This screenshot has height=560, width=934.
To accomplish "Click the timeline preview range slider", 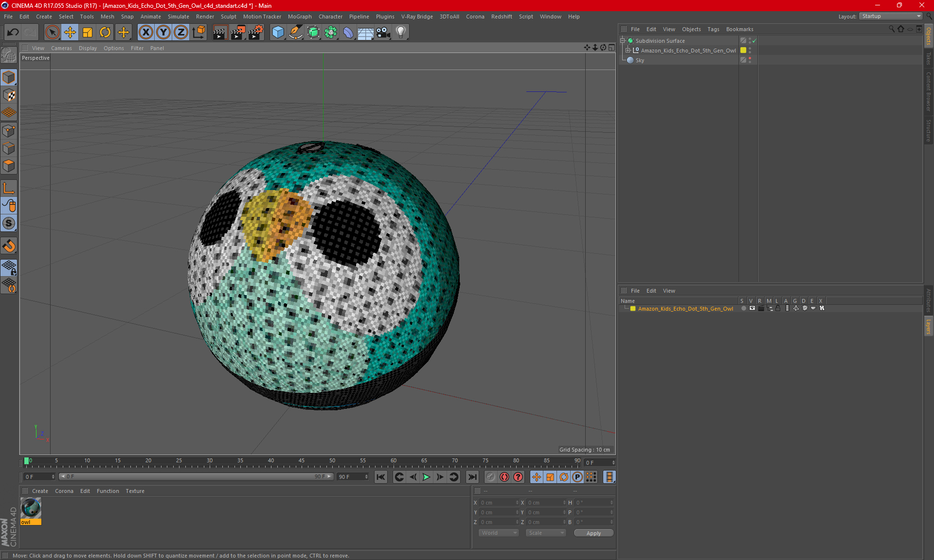I will point(197,477).
